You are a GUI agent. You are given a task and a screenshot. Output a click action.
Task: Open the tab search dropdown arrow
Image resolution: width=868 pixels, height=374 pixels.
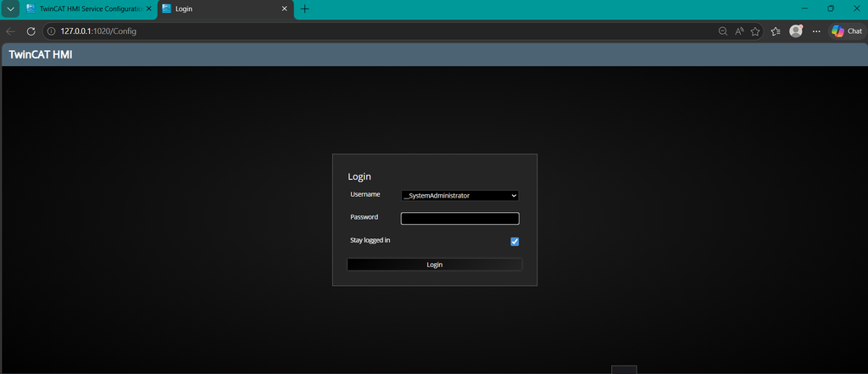pos(10,8)
